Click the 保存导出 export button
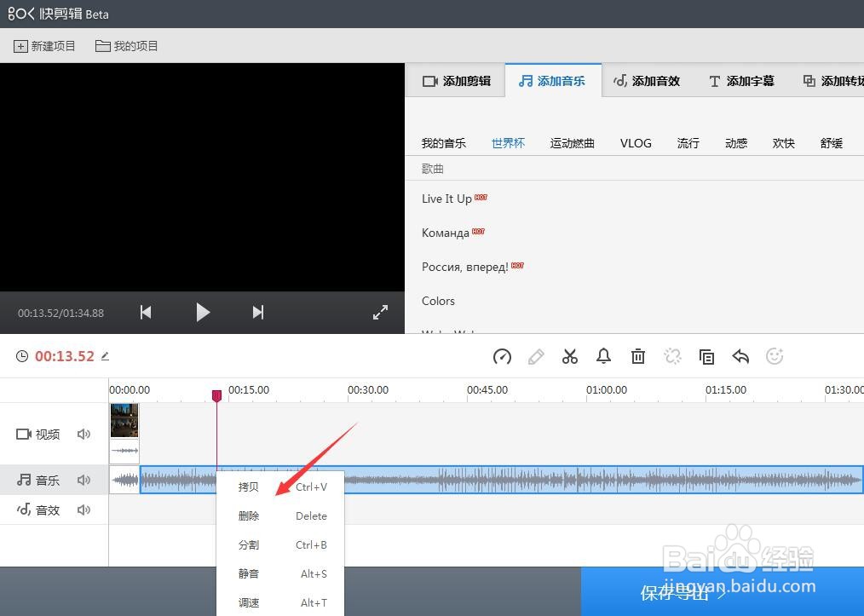Screen dimensions: 864x616 click(723, 592)
